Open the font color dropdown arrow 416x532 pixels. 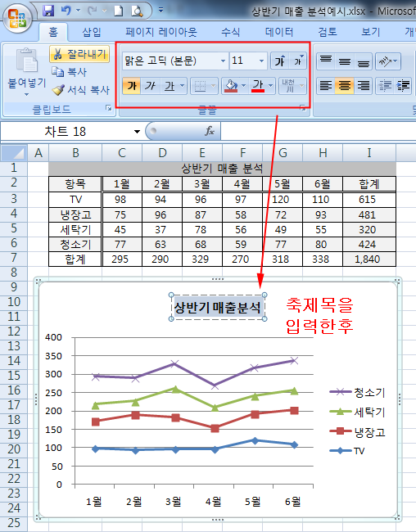pyautogui.click(x=271, y=86)
